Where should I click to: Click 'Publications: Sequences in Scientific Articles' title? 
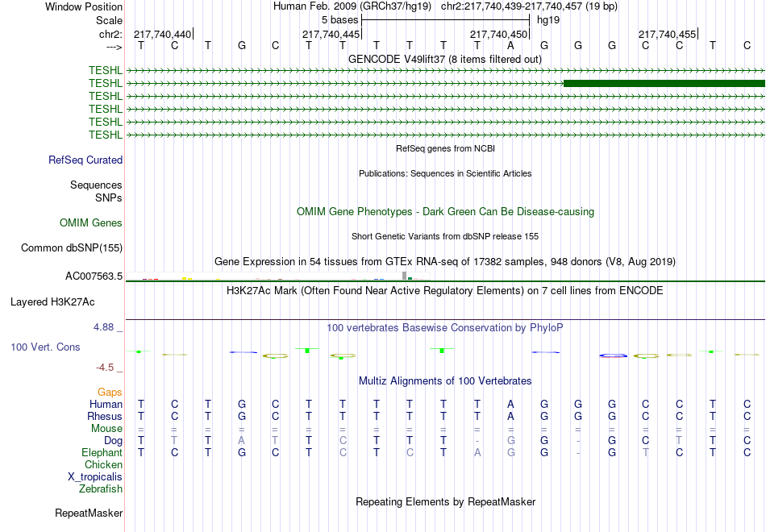[x=445, y=173]
